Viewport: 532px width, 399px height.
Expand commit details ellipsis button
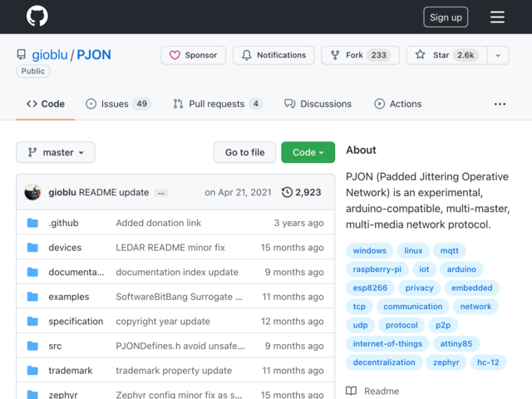click(x=161, y=193)
